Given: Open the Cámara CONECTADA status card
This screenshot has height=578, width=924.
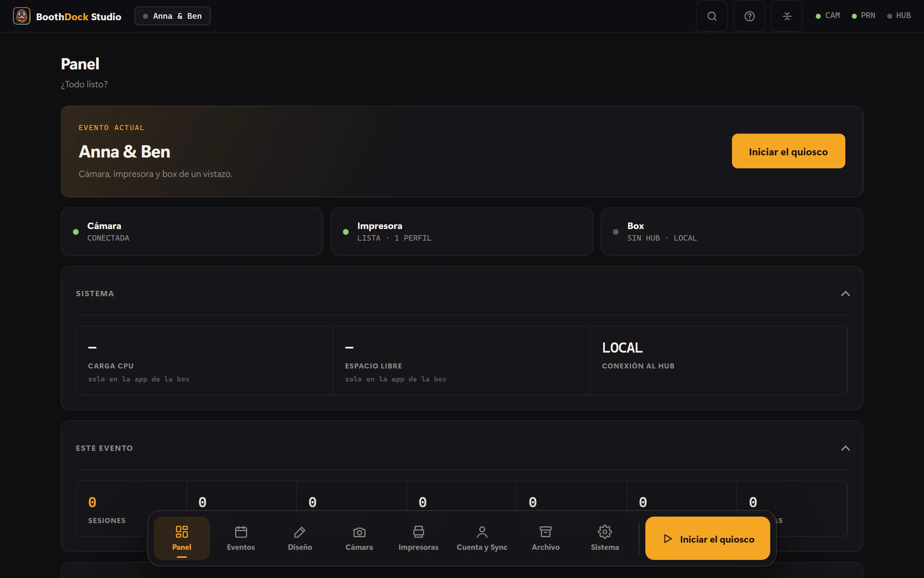Looking at the screenshot, I should coord(192,232).
